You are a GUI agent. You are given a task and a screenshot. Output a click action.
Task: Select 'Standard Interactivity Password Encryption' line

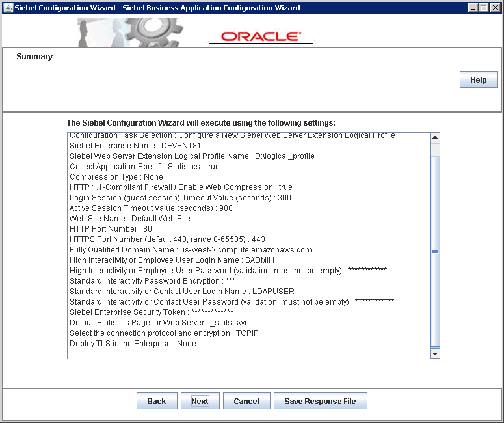pyautogui.click(x=154, y=281)
